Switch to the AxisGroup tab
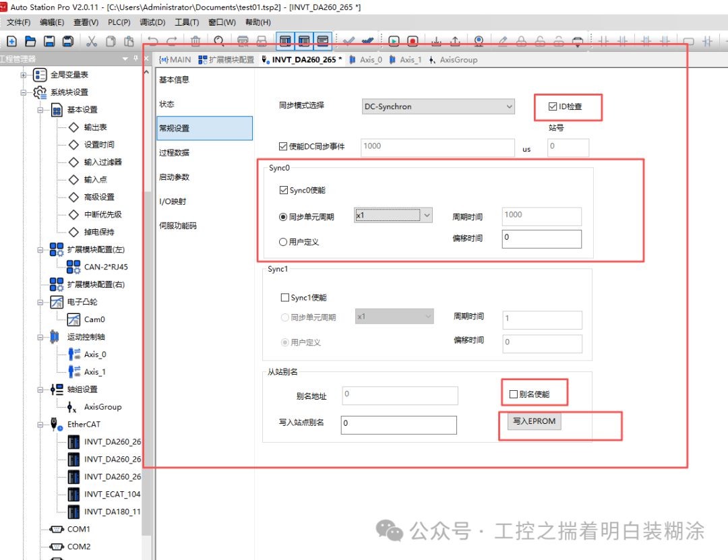The width and height of the screenshot is (728, 560). click(454, 60)
